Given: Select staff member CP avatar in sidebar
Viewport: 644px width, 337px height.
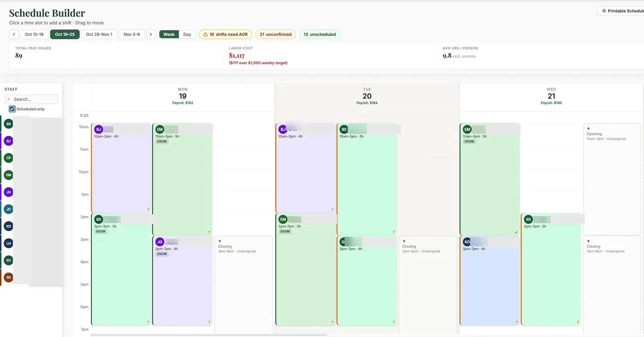Looking at the screenshot, I should pos(8,158).
